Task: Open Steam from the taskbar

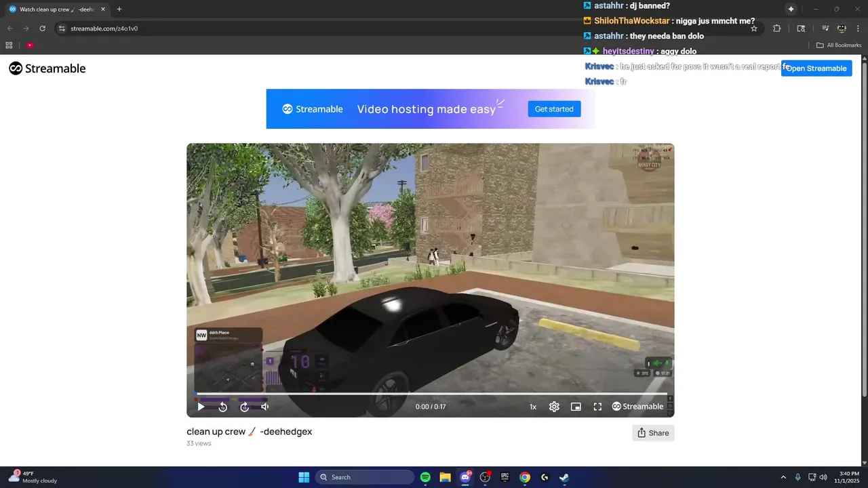Action: tap(564, 477)
